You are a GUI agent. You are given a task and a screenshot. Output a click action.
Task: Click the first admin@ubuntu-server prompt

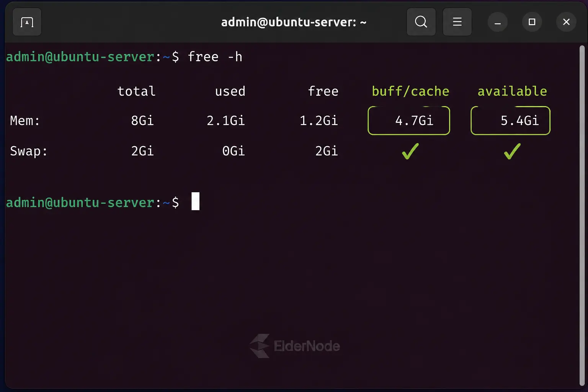coord(93,57)
